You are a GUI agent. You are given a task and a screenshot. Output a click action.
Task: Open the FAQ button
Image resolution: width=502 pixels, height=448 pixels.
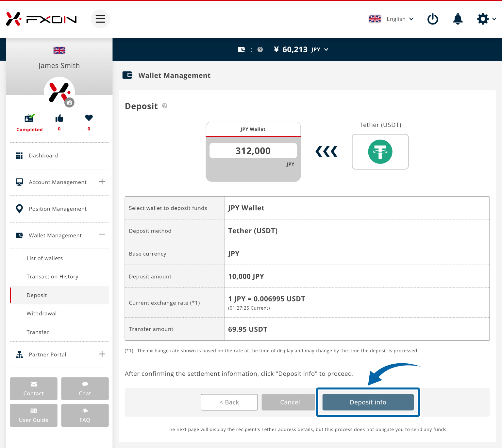coord(85,415)
